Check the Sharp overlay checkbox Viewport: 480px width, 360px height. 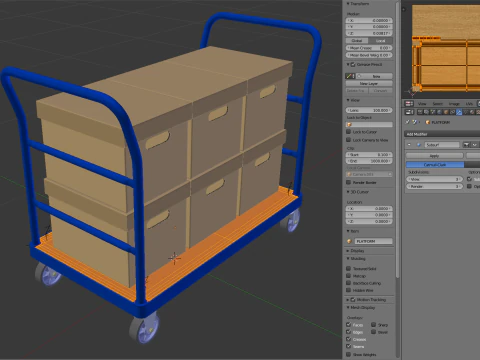pos(374,324)
